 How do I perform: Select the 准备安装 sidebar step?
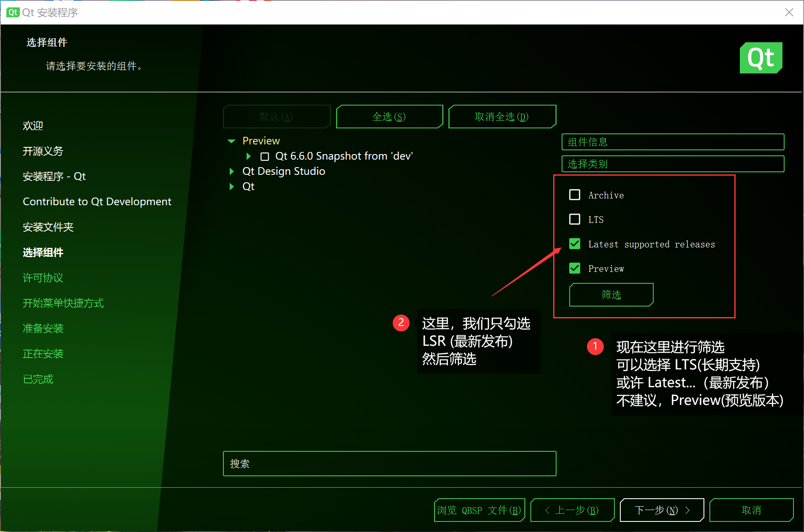tap(43, 328)
